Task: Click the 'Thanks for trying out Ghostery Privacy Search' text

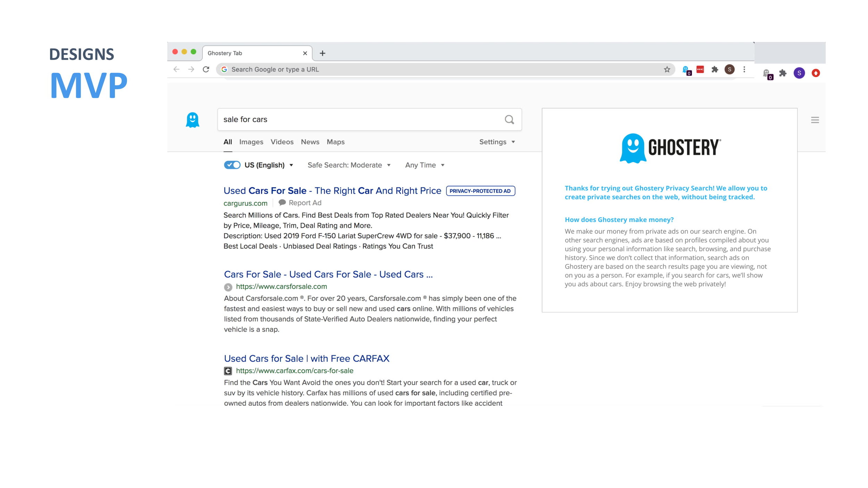Action: pos(666,193)
